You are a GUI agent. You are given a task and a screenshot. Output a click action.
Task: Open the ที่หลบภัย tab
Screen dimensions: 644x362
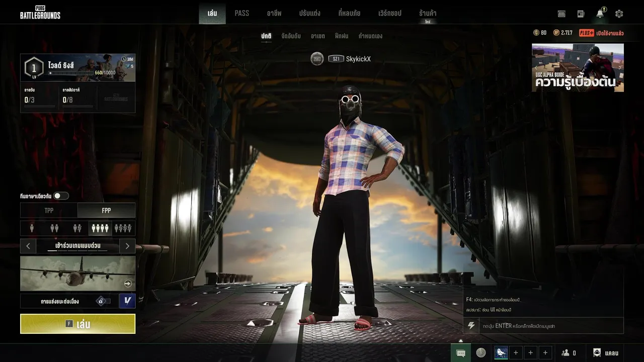pyautogui.click(x=349, y=13)
